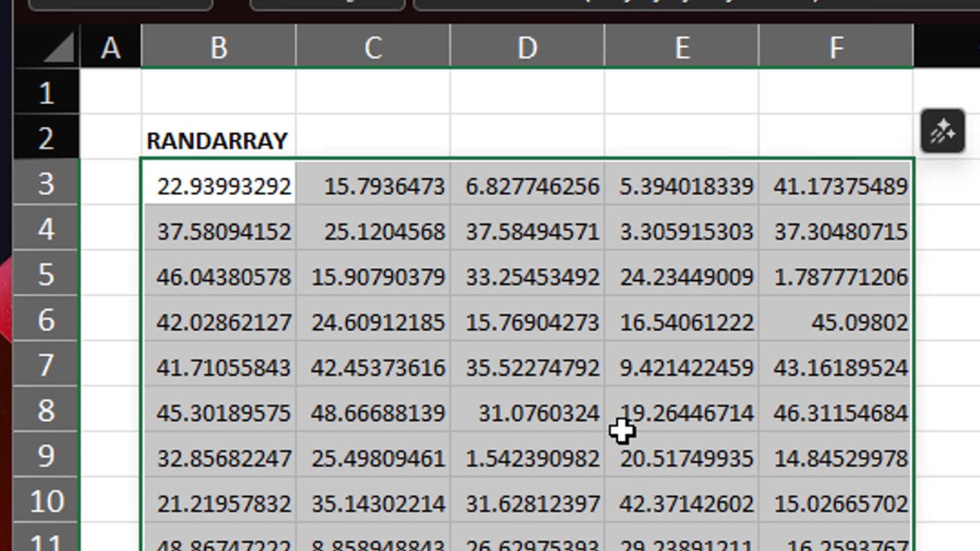Viewport: 980px width, 551px height.
Task: Click cell containing 35.52274792
Action: 528,364
